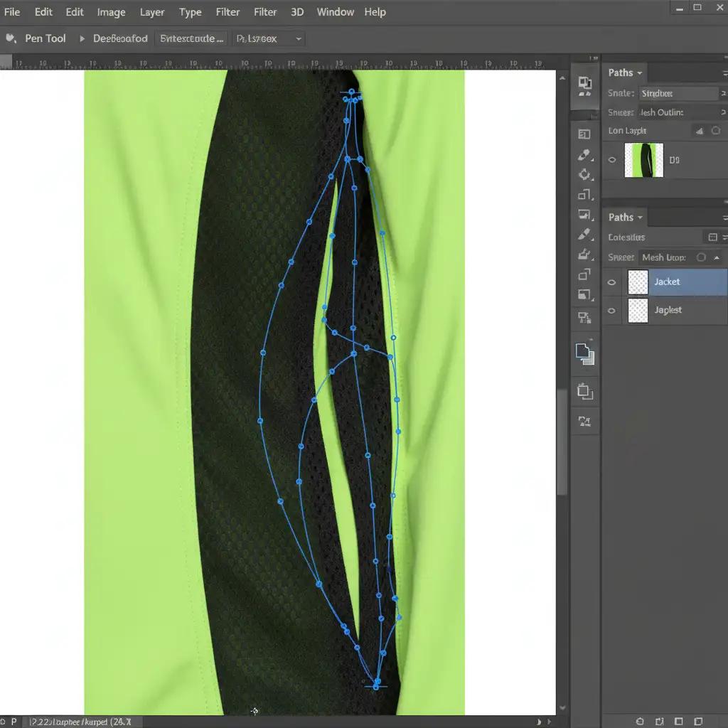728x728 pixels.
Task: Open the lower Paths panel dropdown
Action: (640, 218)
